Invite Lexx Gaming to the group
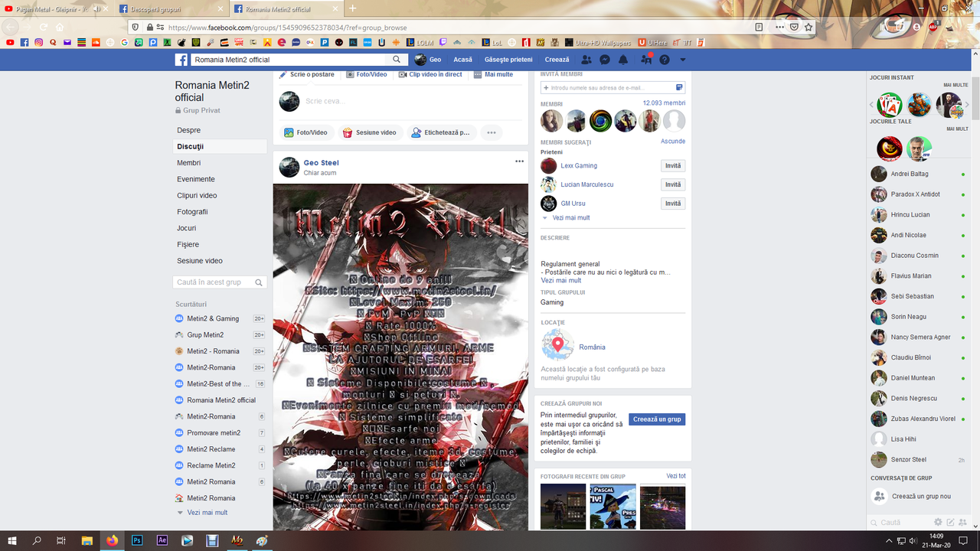The image size is (980, 551). [673, 166]
